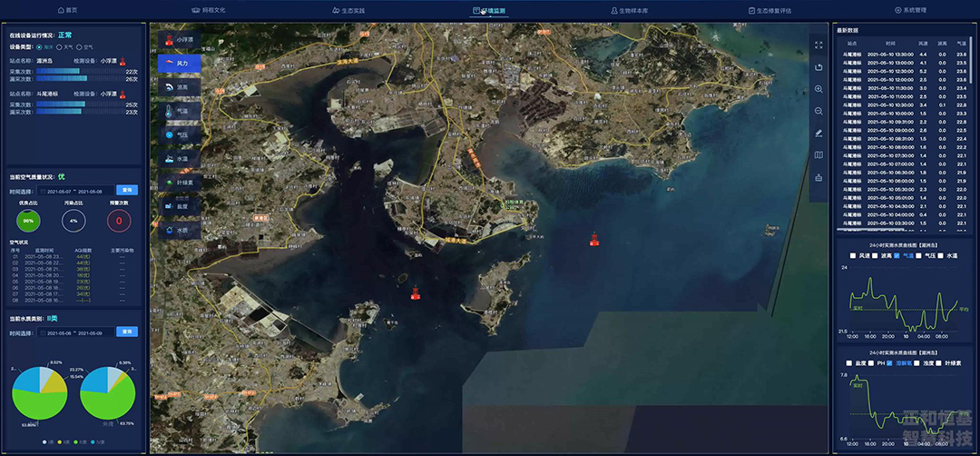Select the 风力 wind layer button

coord(179,64)
